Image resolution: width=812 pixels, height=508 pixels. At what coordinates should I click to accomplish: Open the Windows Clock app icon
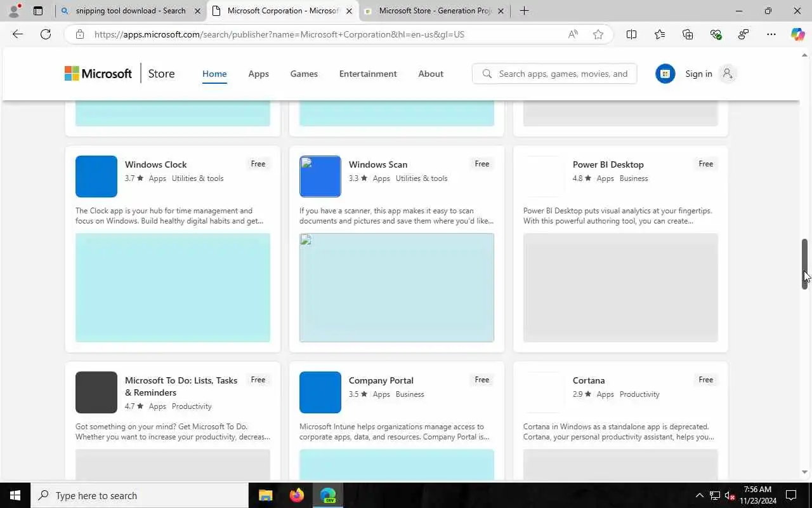click(x=96, y=177)
